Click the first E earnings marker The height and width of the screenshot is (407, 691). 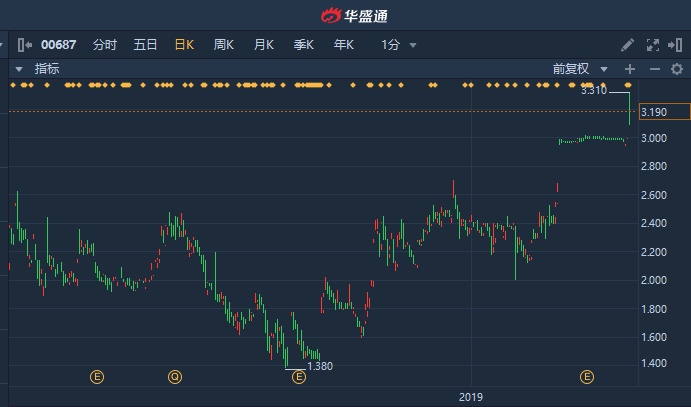point(97,377)
